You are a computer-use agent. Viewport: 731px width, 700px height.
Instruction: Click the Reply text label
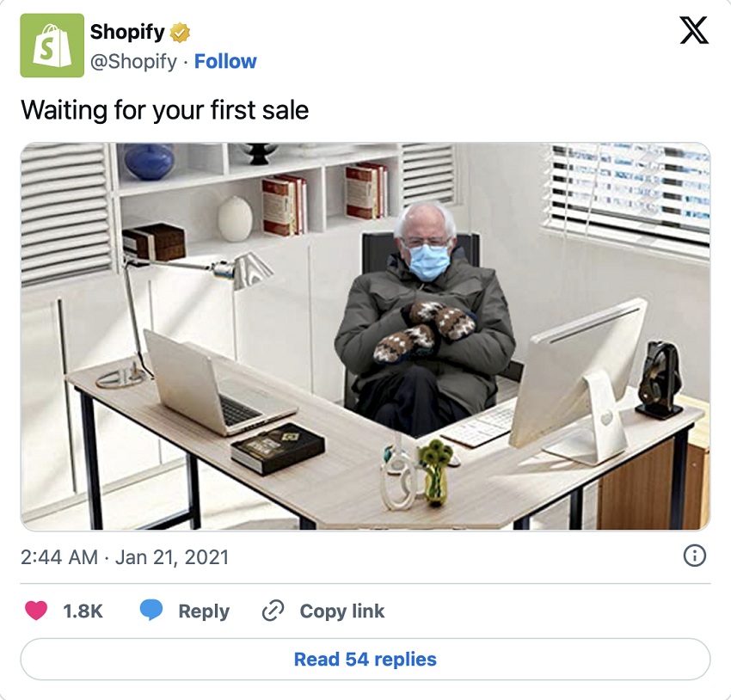(x=204, y=611)
